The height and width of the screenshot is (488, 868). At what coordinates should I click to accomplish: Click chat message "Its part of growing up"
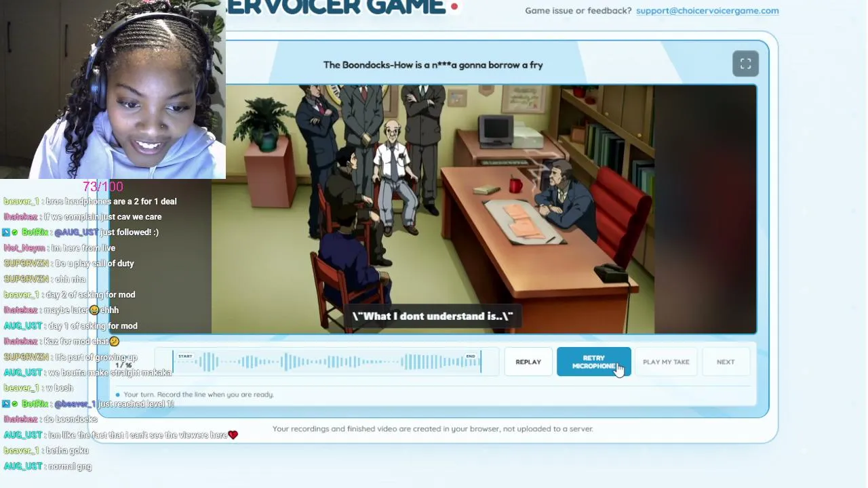click(96, 357)
